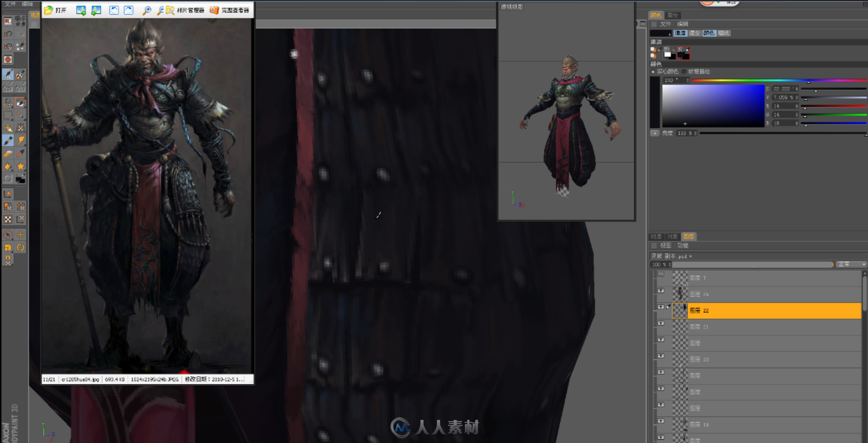
Task: Select the projection paint icon
Action: [x=20, y=74]
